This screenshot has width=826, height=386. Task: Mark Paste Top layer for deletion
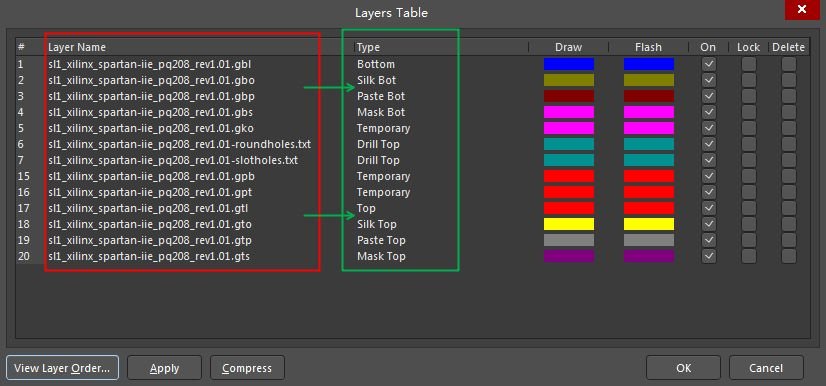click(x=789, y=240)
